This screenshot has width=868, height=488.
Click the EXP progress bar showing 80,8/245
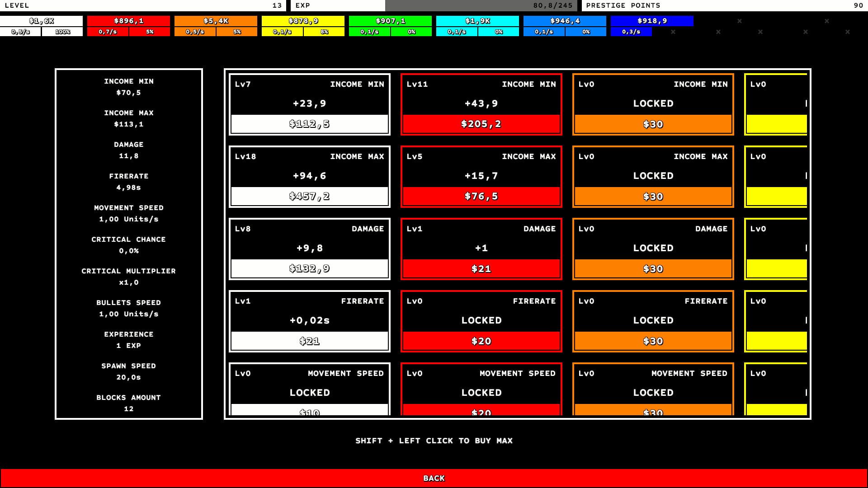coord(481,5)
